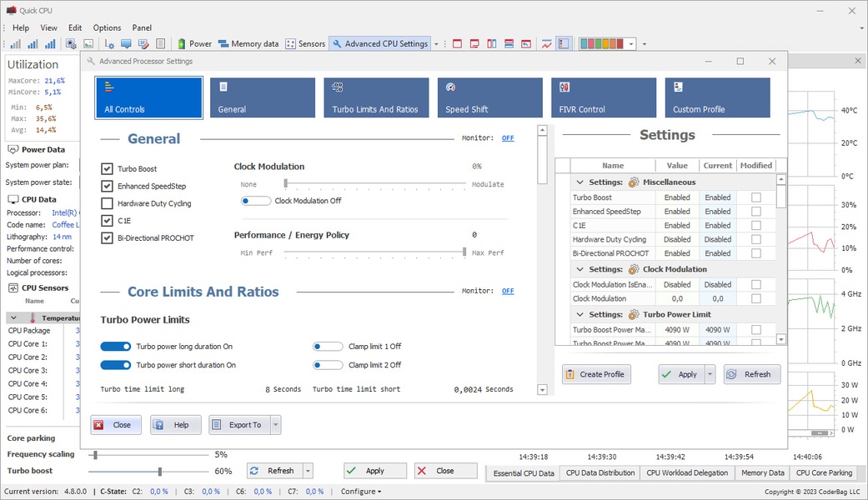Open the Power toolbar item

(194, 43)
